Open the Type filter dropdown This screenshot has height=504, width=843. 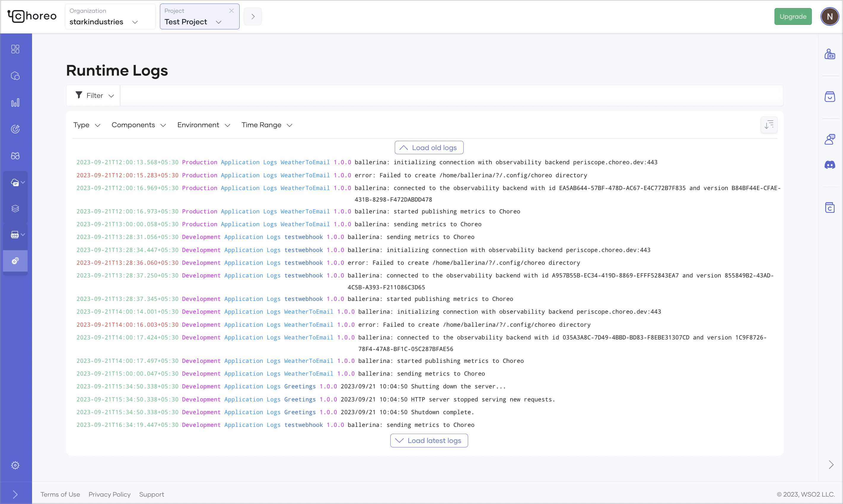(87, 125)
